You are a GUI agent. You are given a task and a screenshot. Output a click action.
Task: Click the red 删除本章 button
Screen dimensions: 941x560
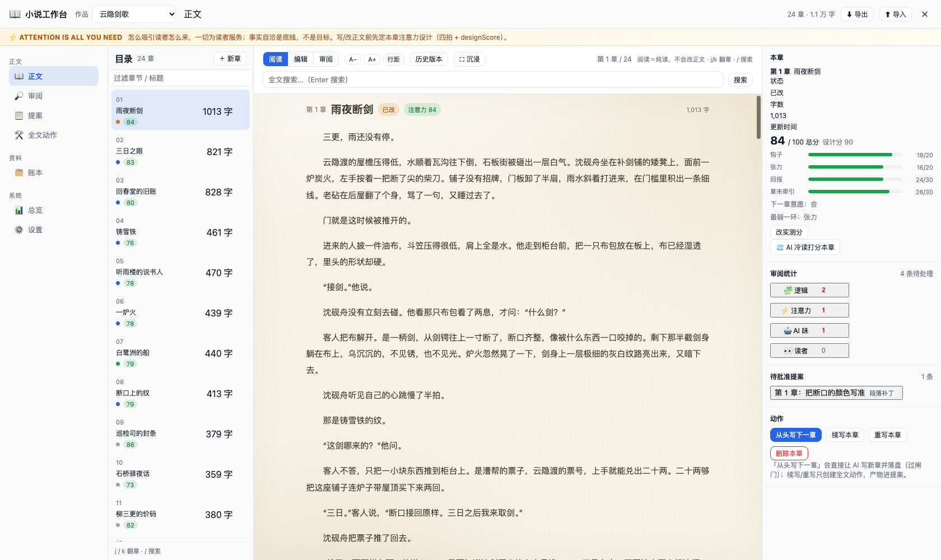point(789,454)
